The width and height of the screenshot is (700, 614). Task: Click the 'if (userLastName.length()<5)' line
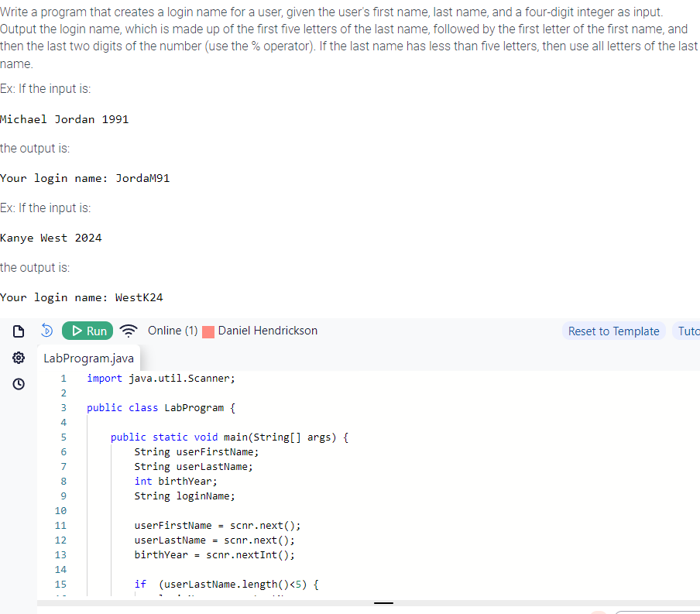(226, 585)
